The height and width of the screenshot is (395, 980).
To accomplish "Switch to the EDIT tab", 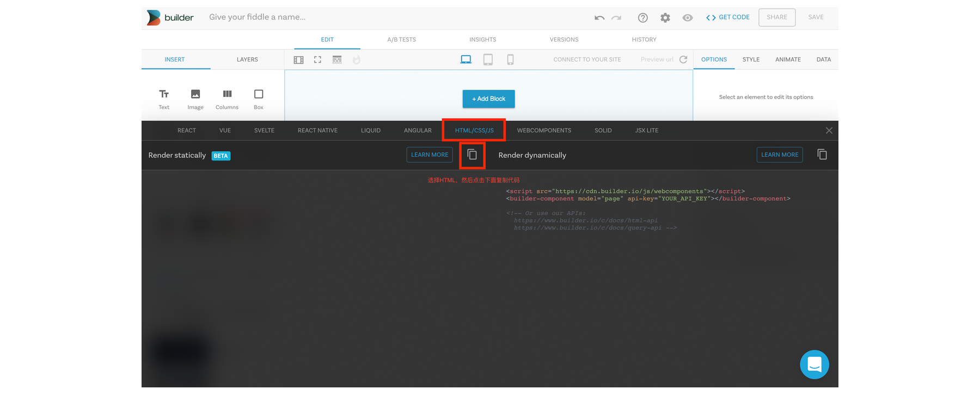I will pos(327,40).
